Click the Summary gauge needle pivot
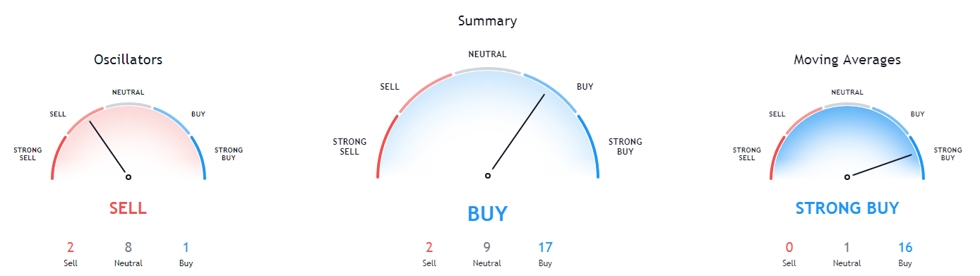This screenshot has width=980, height=276. (x=487, y=175)
